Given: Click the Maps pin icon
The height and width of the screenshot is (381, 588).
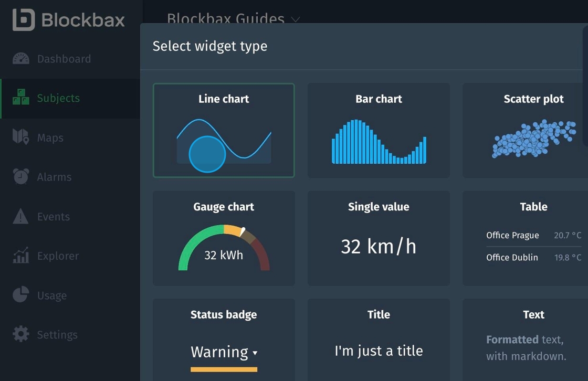Looking at the screenshot, I should 21,137.
